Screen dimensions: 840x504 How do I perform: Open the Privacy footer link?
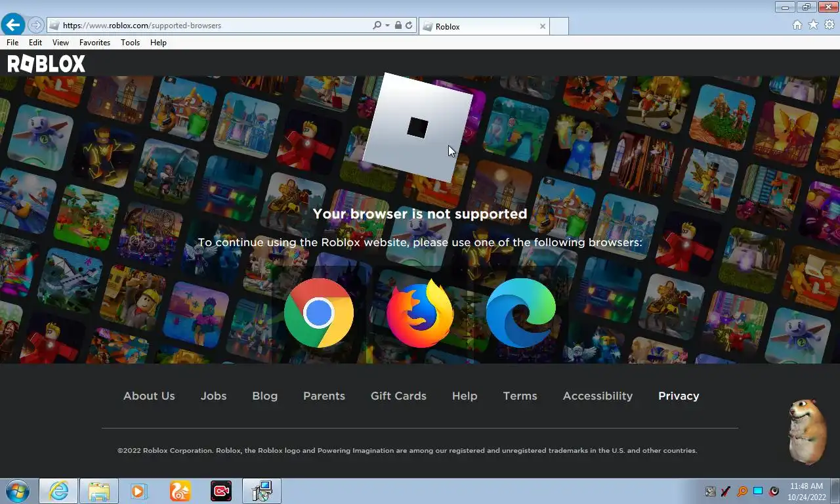pyautogui.click(x=679, y=396)
